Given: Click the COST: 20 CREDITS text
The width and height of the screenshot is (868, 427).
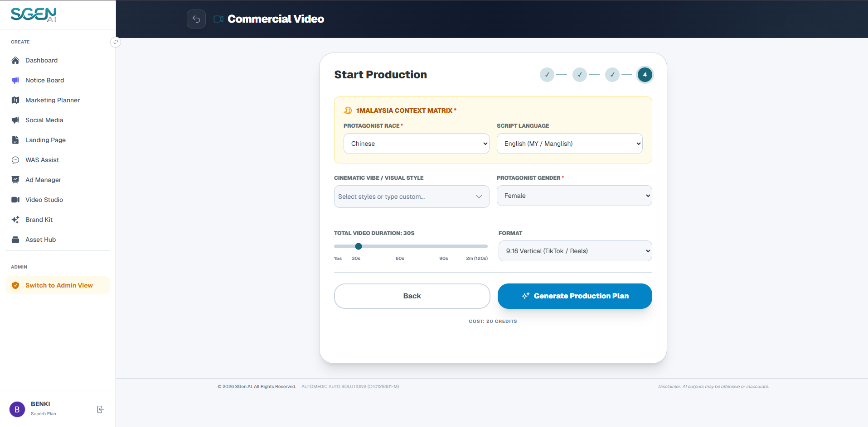Looking at the screenshot, I should [493, 321].
